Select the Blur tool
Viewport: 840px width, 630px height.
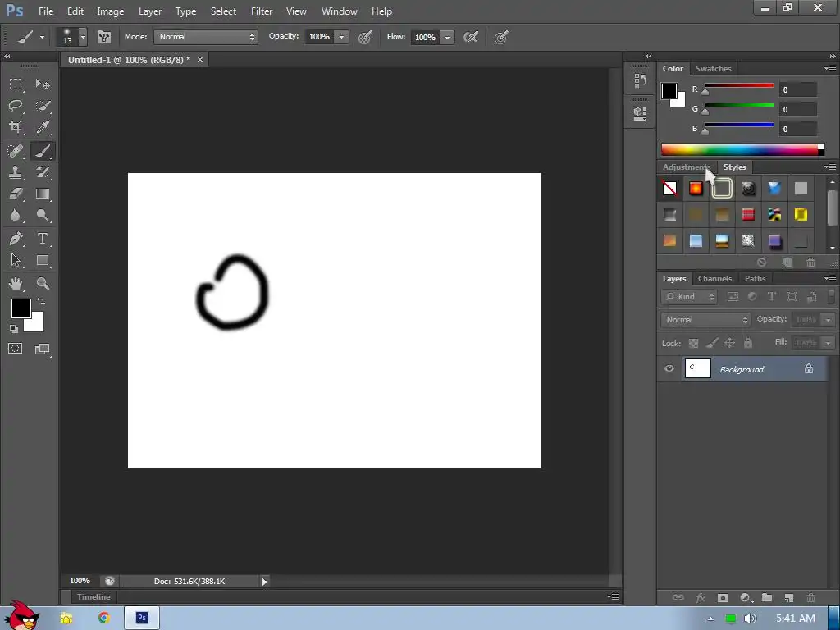(x=16, y=216)
